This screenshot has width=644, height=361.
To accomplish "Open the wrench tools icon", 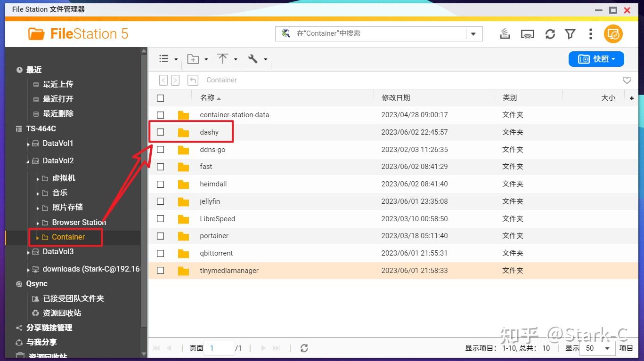I will click(x=253, y=58).
